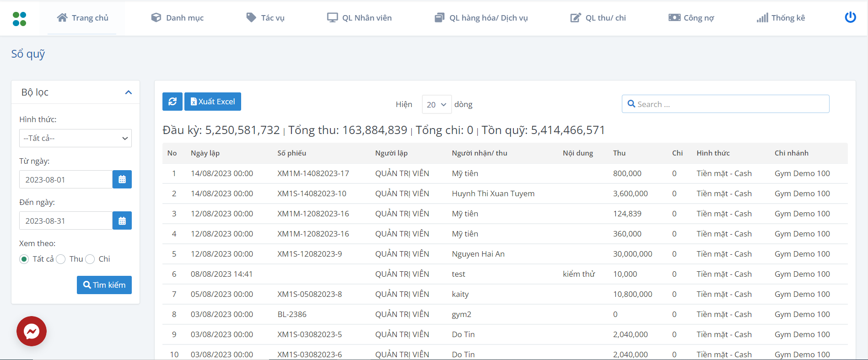Open the Hình thức dropdown
Image resolution: width=868 pixels, height=360 pixels.
tap(75, 138)
